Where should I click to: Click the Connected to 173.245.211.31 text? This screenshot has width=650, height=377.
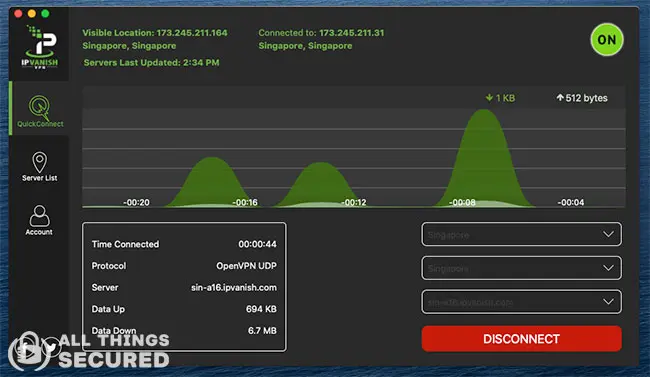point(321,33)
